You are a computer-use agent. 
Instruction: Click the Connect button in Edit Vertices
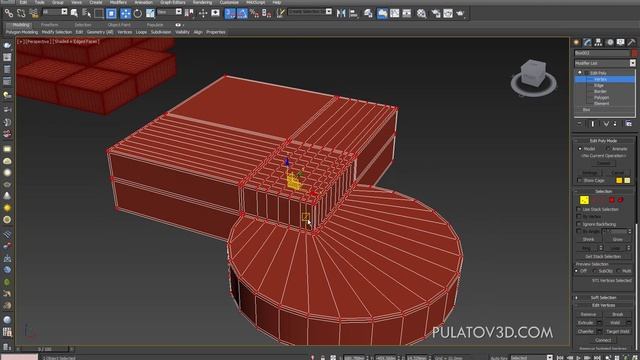pyautogui.click(x=603, y=340)
